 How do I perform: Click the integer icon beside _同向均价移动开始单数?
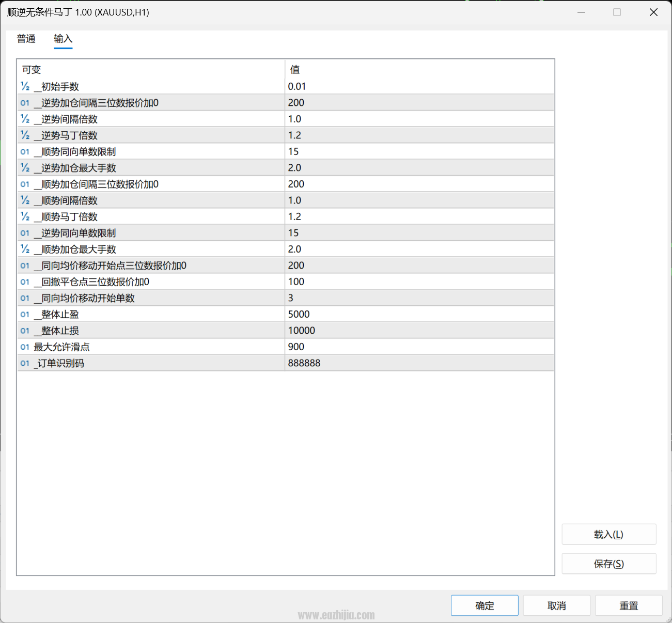(25, 298)
